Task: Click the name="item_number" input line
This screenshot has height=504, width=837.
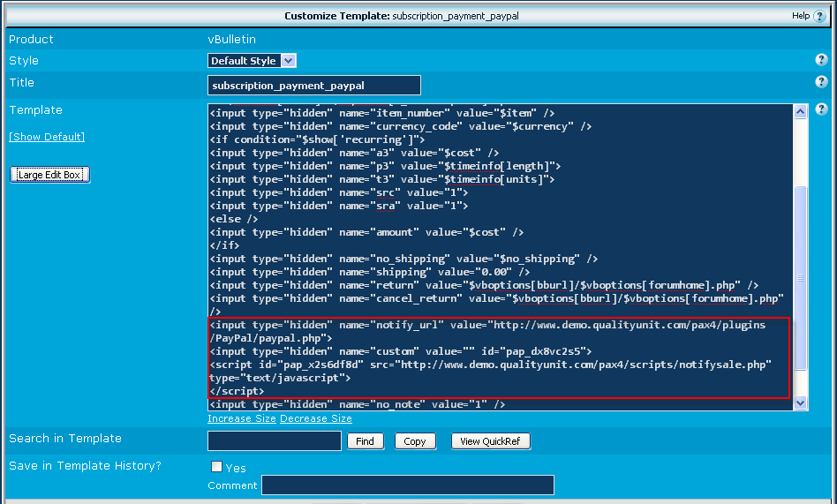Action: coord(381,113)
